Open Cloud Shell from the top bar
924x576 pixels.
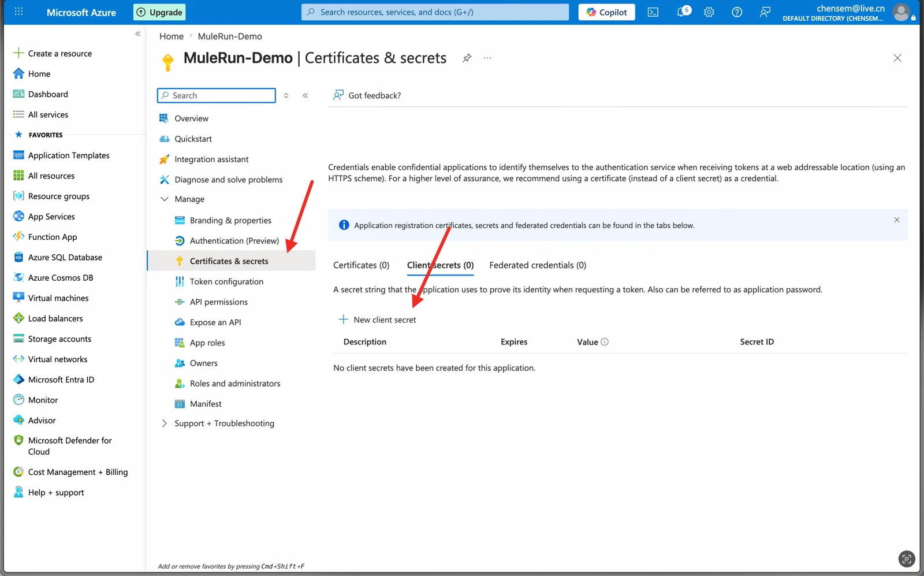coord(653,12)
